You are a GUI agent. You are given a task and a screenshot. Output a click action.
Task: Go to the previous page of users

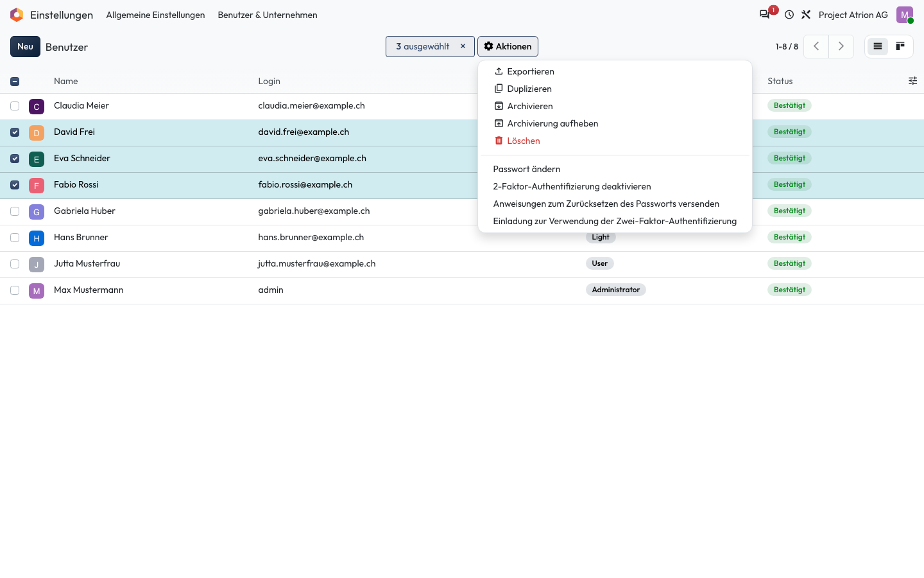pyautogui.click(x=816, y=46)
